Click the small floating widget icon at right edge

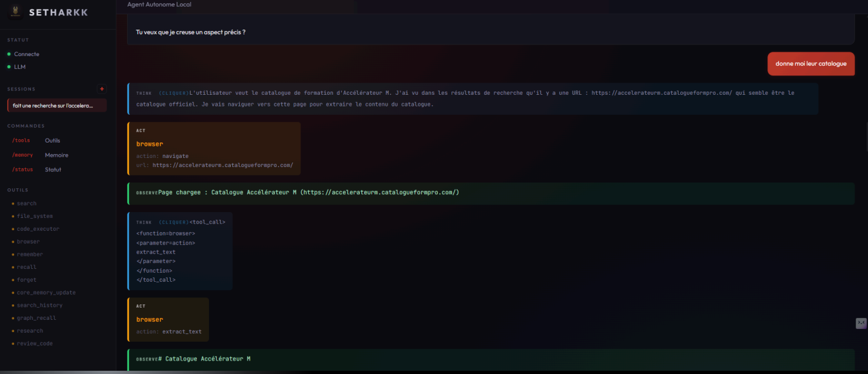[861, 323]
